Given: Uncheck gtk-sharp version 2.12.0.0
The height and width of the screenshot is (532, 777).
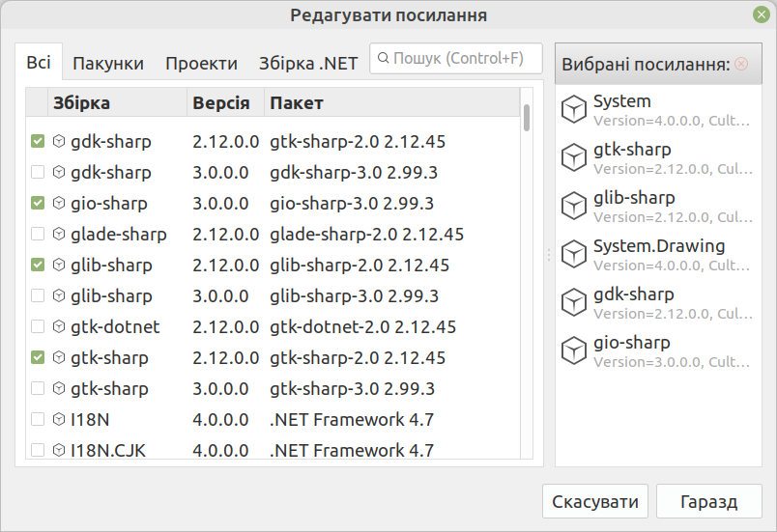Looking at the screenshot, I should point(38,357).
